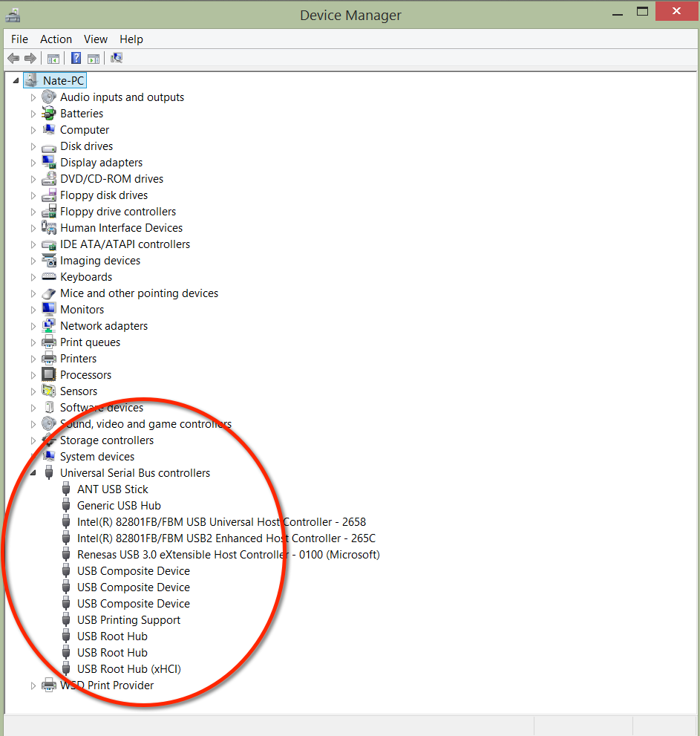Image resolution: width=700 pixels, height=736 pixels.
Task: Click the Processors chip icon
Action: click(x=49, y=375)
